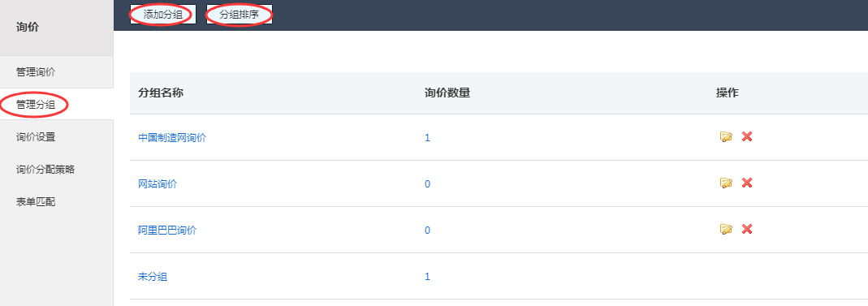Edit the 中国制造网询价 group

(726, 136)
